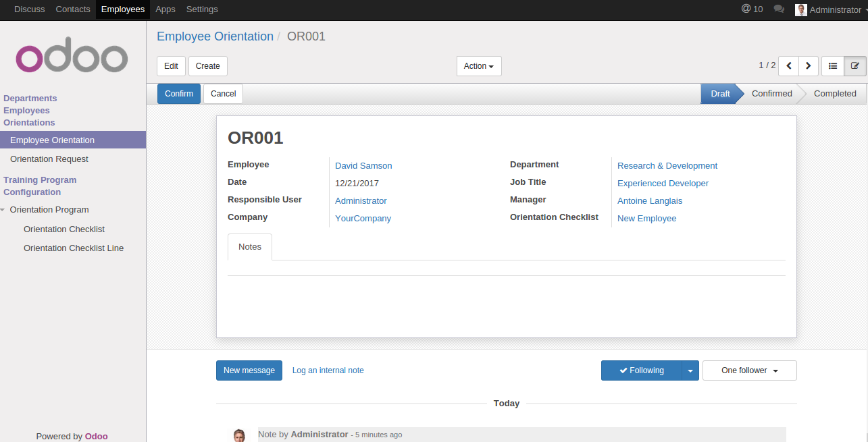Open the Employees menu
This screenshot has width=868, height=442.
[123, 9]
